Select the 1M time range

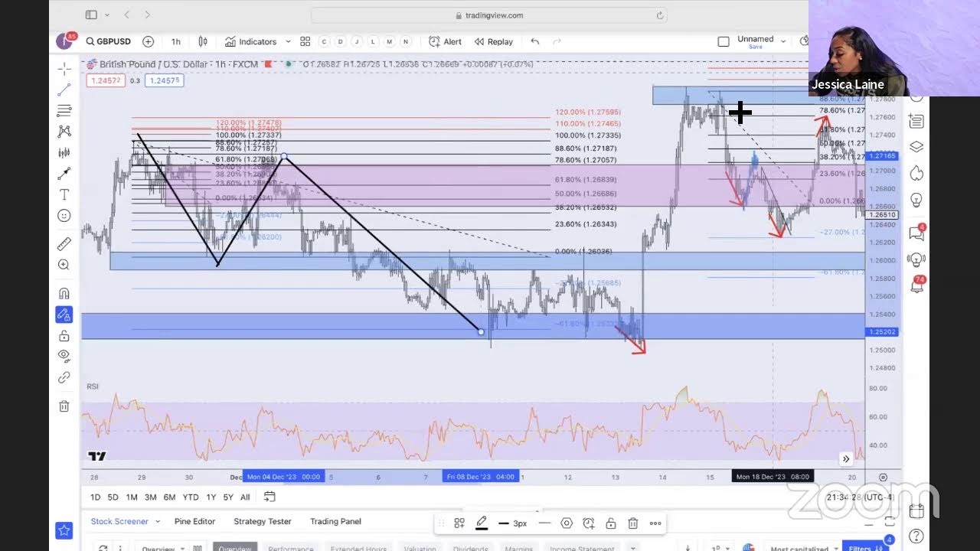coord(132,497)
